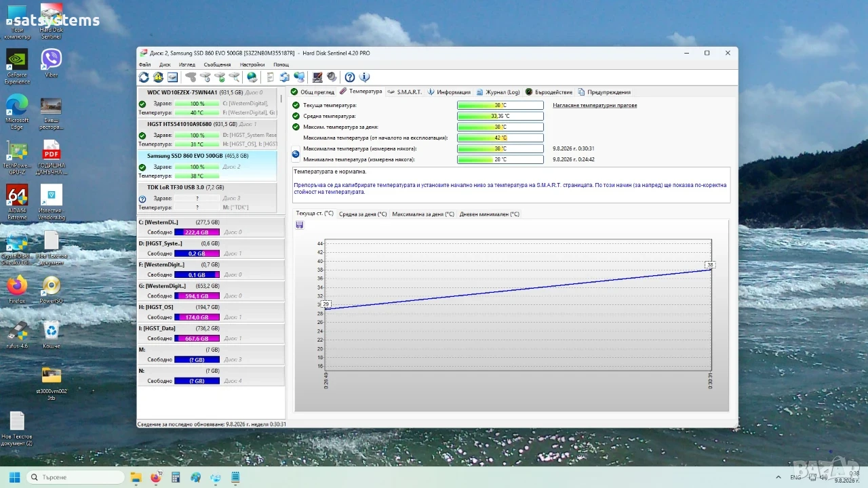This screenshot has width=868, height=488.
Task: Click the G: free space bar 594,1 GB
Action: coord(197,296)
